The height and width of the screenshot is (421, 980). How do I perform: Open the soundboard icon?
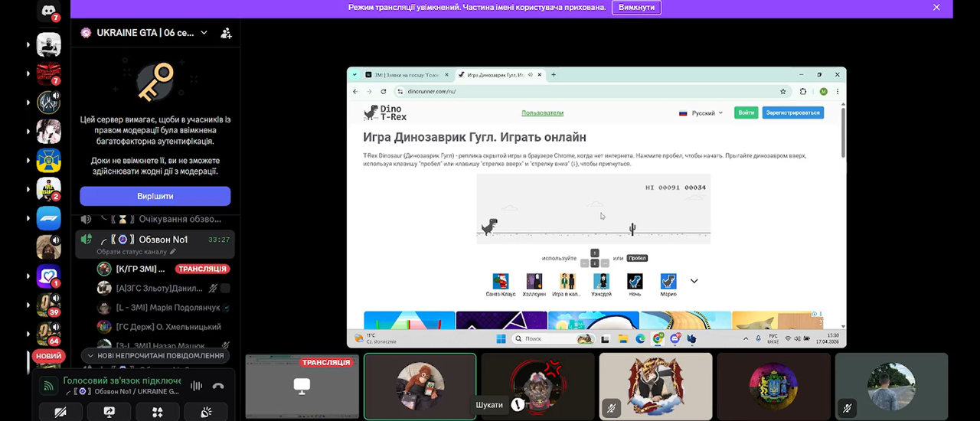pos(205,412)
